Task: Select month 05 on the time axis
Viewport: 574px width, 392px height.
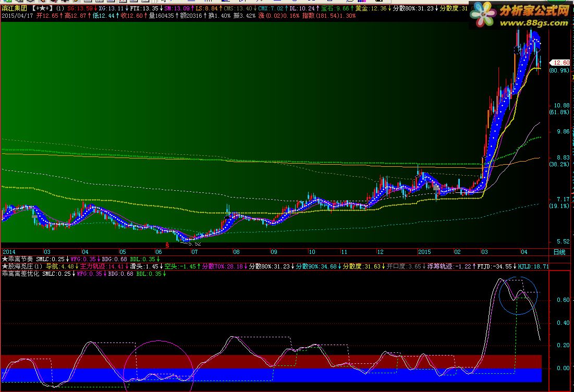Action: (x=123, y=252)
